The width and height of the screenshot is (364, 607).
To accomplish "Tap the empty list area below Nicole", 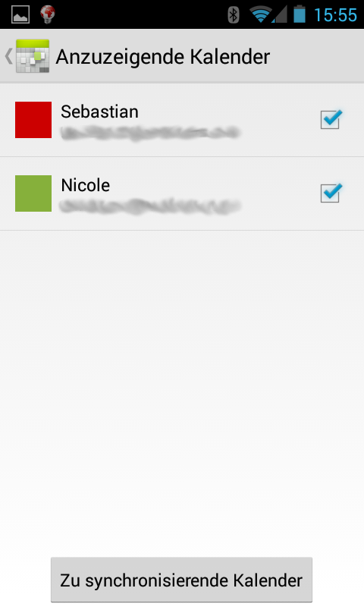I will coord(182,391).
